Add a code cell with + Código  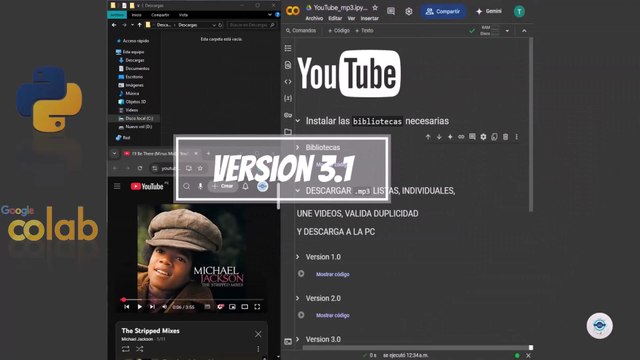tap(339, 31)
